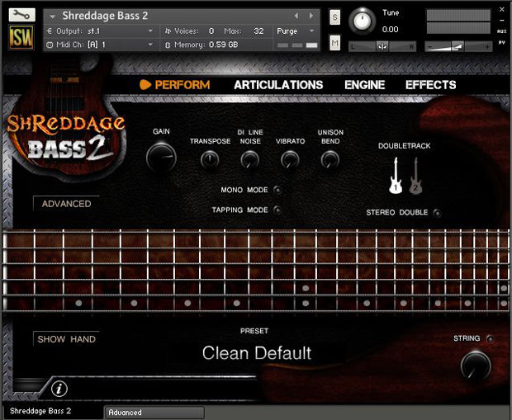Switch to the ARTICULATIONS tab
Viewport: 512px width, 420px height.
[278, 85]
